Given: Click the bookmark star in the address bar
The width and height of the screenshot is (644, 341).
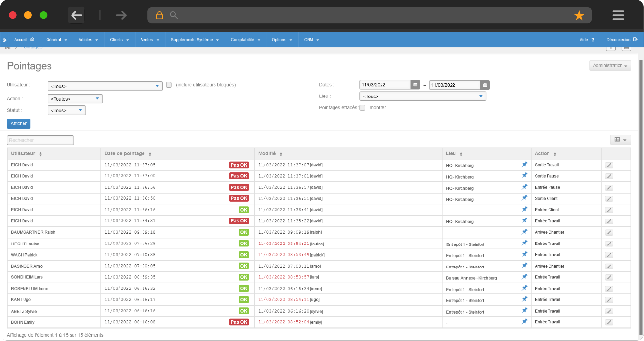Looking at the screenshot, I should [x=579, y=15].
